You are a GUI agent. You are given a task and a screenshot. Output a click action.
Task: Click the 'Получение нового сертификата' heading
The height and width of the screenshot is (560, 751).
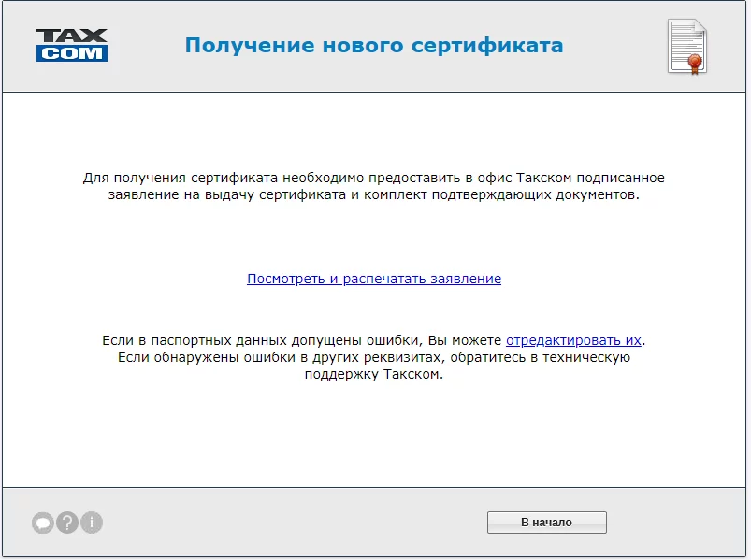374,45
